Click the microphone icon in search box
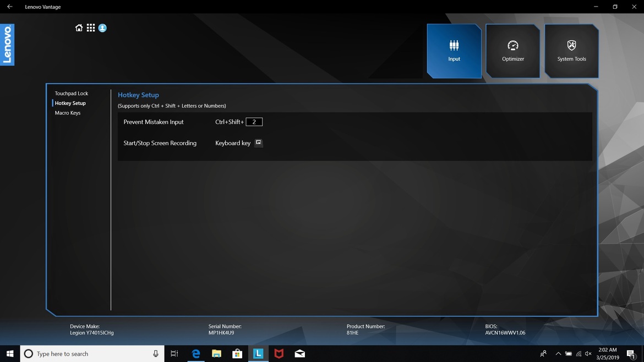The height and width of the screenshot is (362, 644). 156,353
